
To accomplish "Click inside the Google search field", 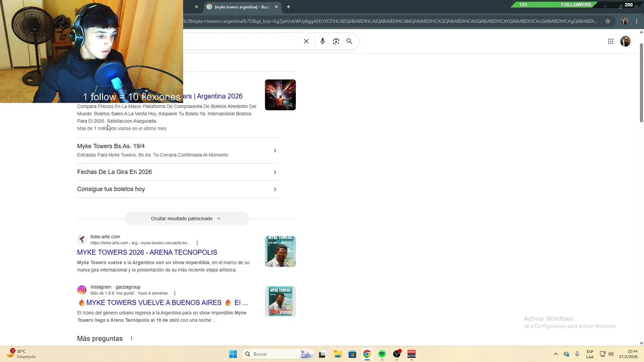I will pyautogui.click(x=242, y=41).
